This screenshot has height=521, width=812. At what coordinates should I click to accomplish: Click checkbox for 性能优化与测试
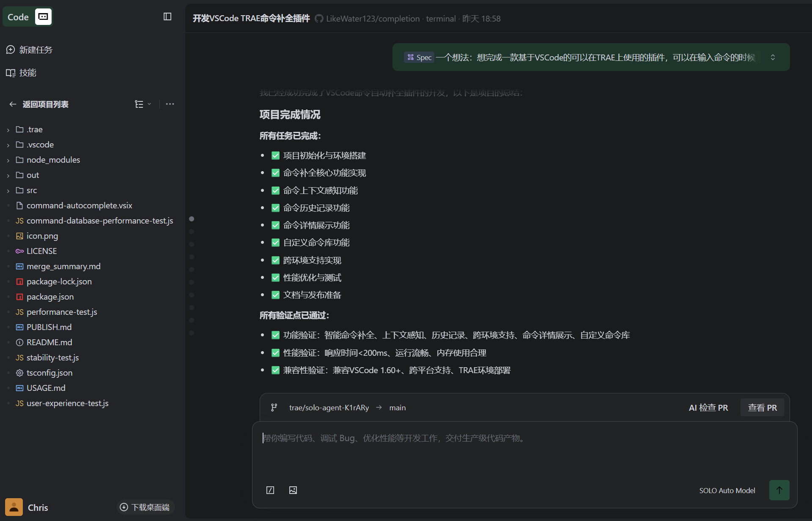[x=275, y=278]
